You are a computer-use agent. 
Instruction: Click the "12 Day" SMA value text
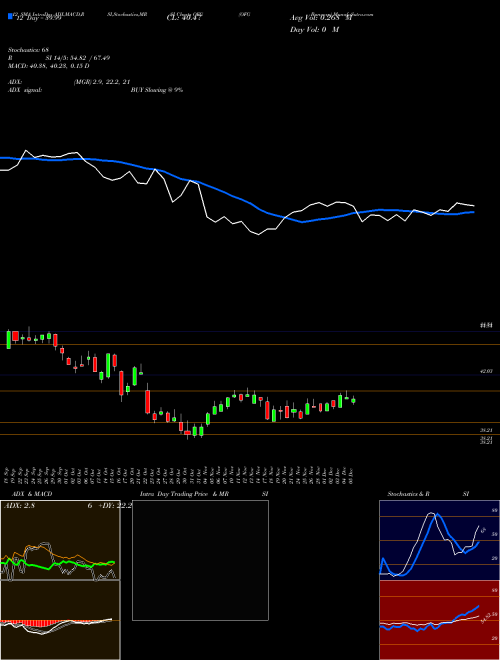click(x=39, y=18)
